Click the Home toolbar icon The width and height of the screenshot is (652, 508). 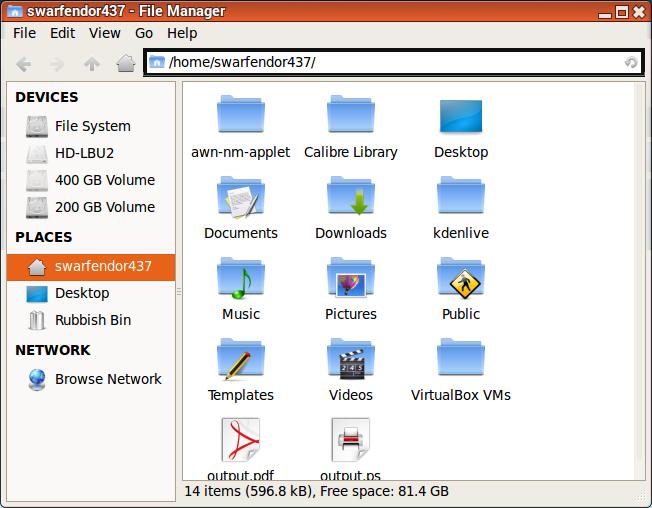tap(125, 63)
